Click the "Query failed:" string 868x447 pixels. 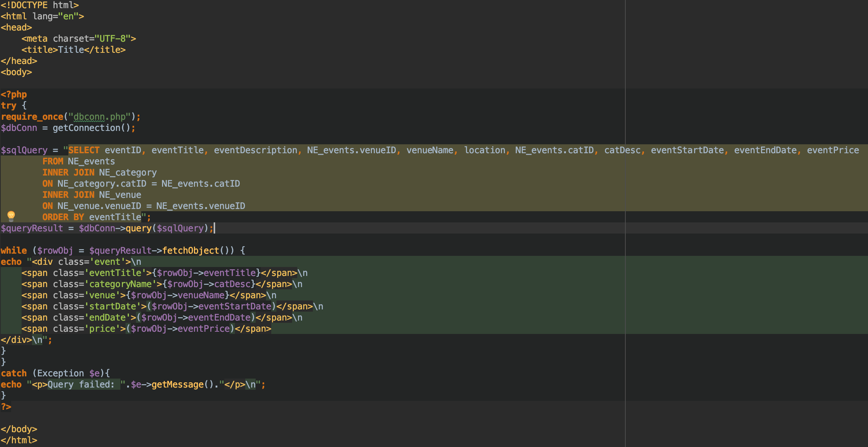[81, 385]
